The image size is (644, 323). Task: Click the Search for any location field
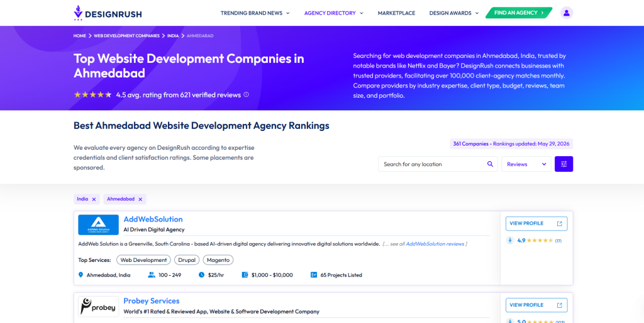[438, 164]
